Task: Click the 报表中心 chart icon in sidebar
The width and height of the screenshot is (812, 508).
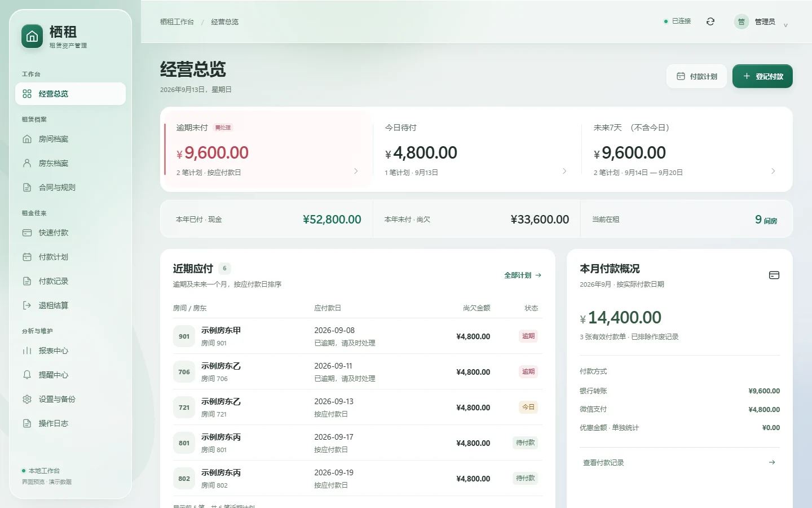Action: tap(27, 351)
